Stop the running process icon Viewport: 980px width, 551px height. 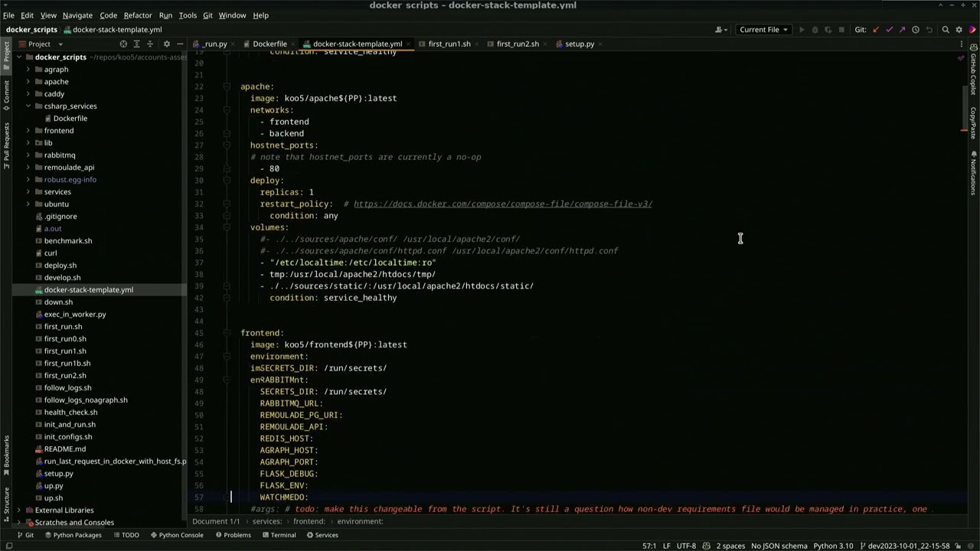841,30
